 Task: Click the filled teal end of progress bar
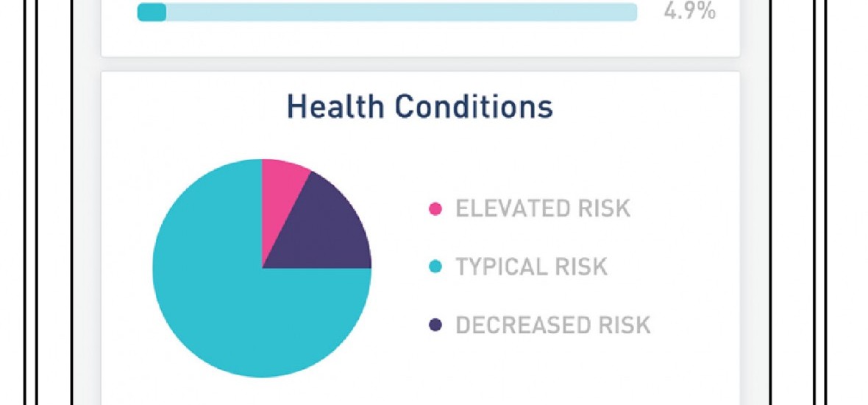(152, 12)
